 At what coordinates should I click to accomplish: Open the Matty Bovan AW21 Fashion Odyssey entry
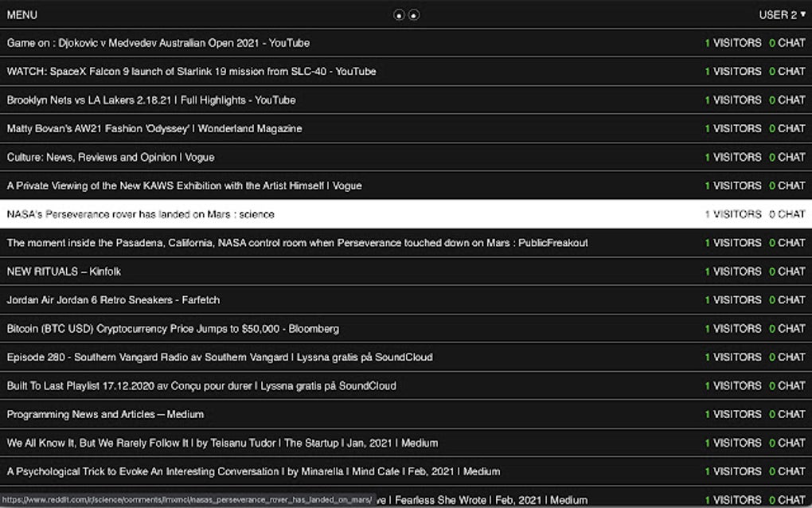tap(153, 128)
